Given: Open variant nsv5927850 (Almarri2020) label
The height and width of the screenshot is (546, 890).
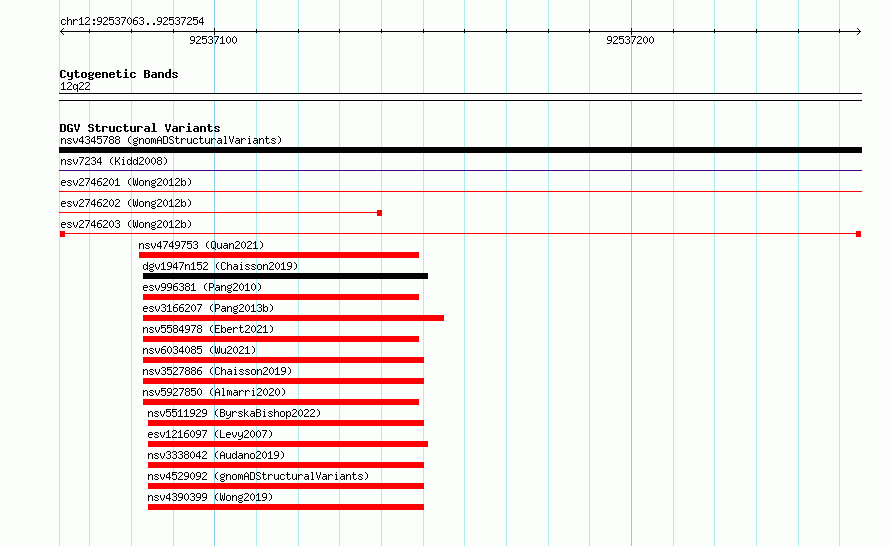Looking at the screenshot, I should pos(214,392).
